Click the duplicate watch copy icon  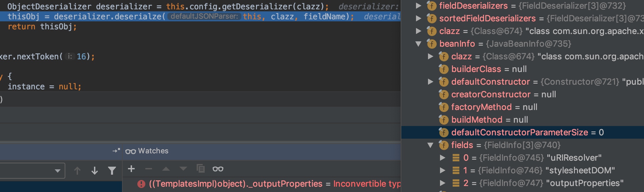[201, 169]
